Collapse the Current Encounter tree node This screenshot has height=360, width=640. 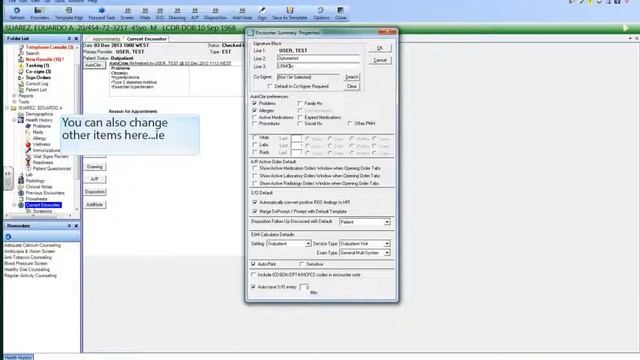click(x=14, y=205)
